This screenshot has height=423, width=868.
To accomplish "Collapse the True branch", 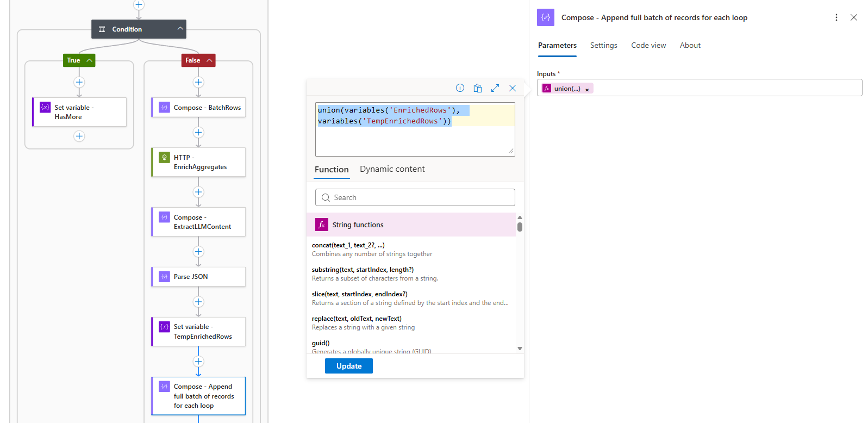I will (x=89, y=60).
